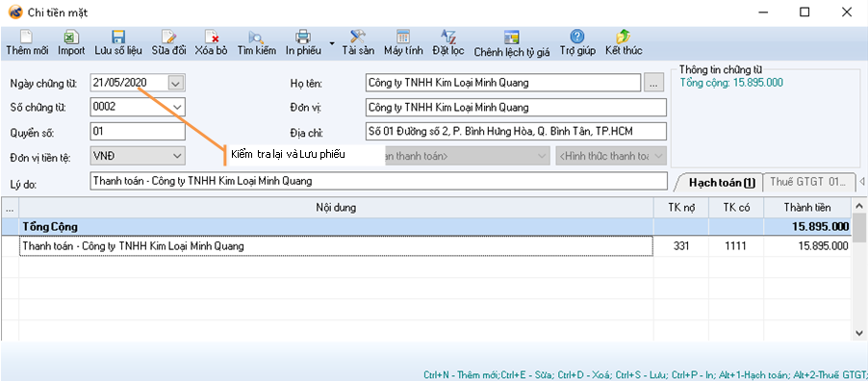
Task: Print voucher with In phiếu
Action: coord(303,42)
